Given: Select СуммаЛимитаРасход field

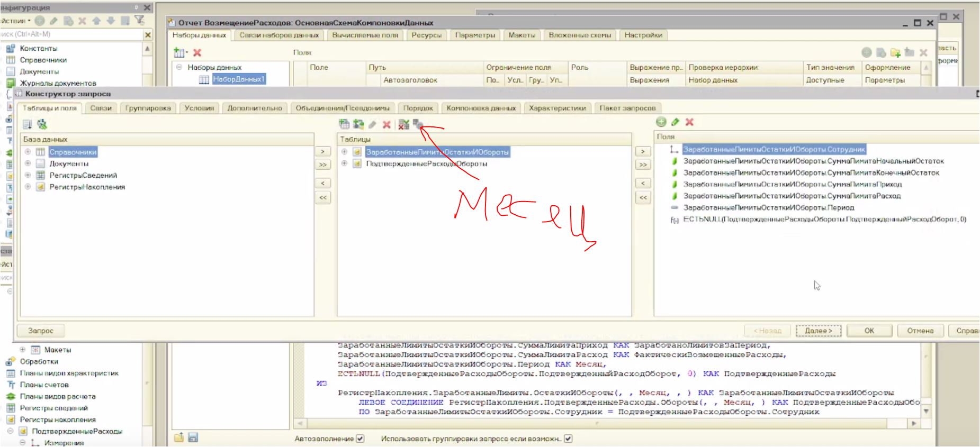Looking at the screenshot, I should coord(792,196).
